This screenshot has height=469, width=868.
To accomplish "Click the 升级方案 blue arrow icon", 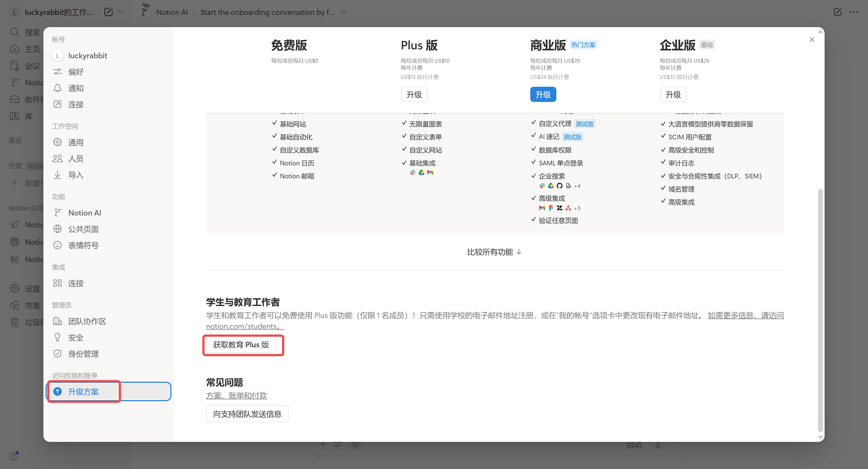I will pos(58,391).
